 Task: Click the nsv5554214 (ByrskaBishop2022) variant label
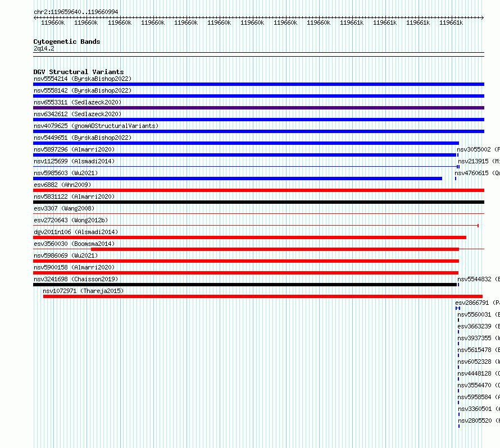pos(83,79)
